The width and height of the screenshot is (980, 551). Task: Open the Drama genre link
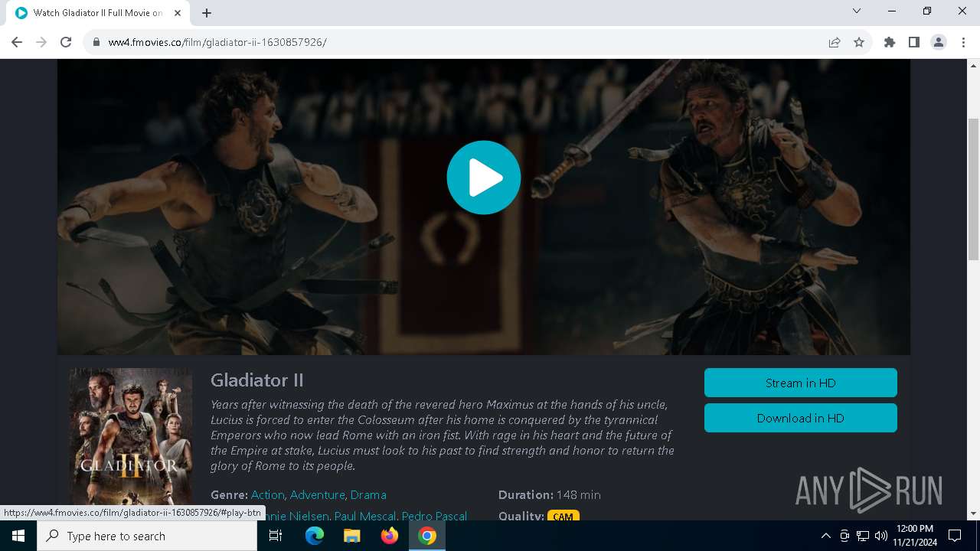[368, 495]
